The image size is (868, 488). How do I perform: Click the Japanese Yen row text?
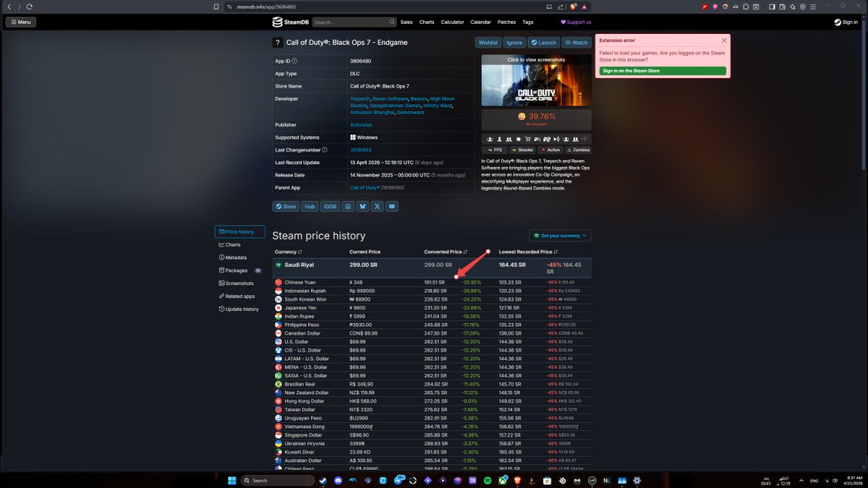300,308
